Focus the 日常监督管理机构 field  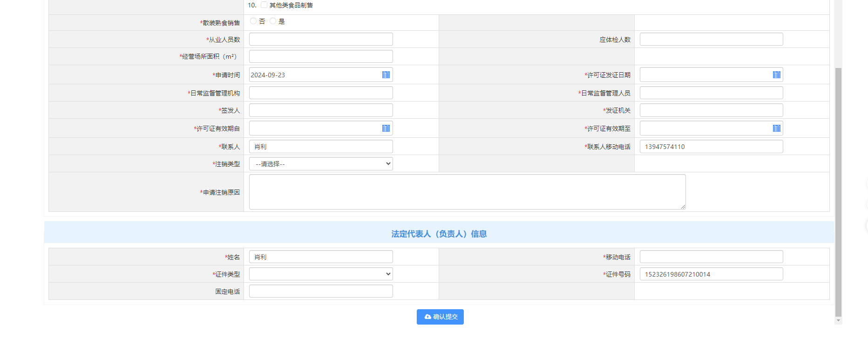tap(321, 93)
